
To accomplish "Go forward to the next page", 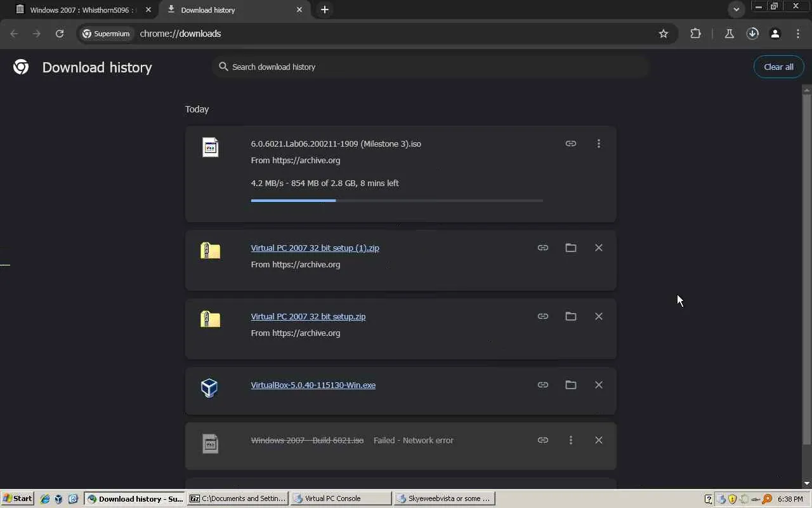I will click(x=37, y=34).
